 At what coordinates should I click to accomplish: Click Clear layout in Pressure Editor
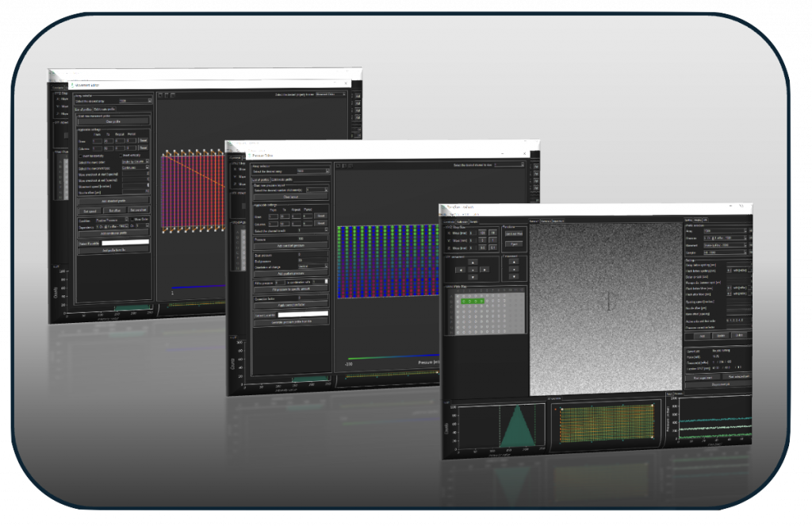290,197
